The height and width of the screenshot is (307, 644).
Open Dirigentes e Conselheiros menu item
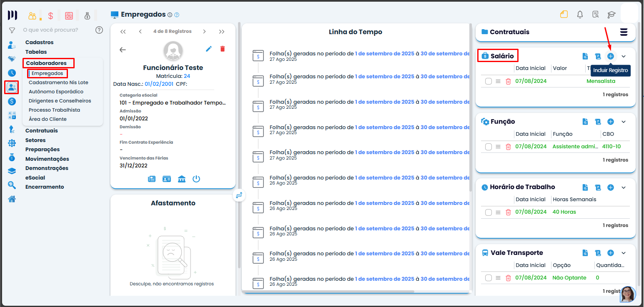60,101
